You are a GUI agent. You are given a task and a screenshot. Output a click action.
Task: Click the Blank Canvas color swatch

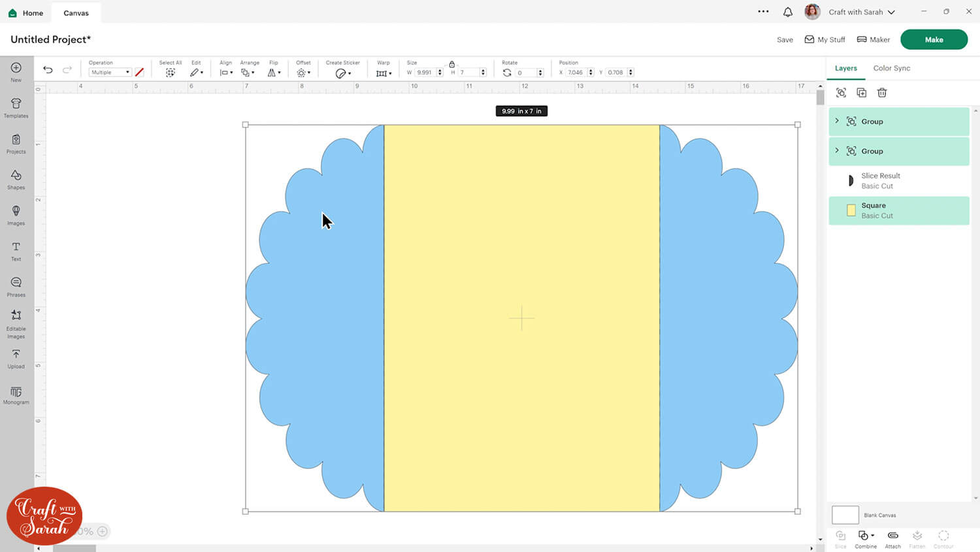pyautogui.click(x=845, y=515)
